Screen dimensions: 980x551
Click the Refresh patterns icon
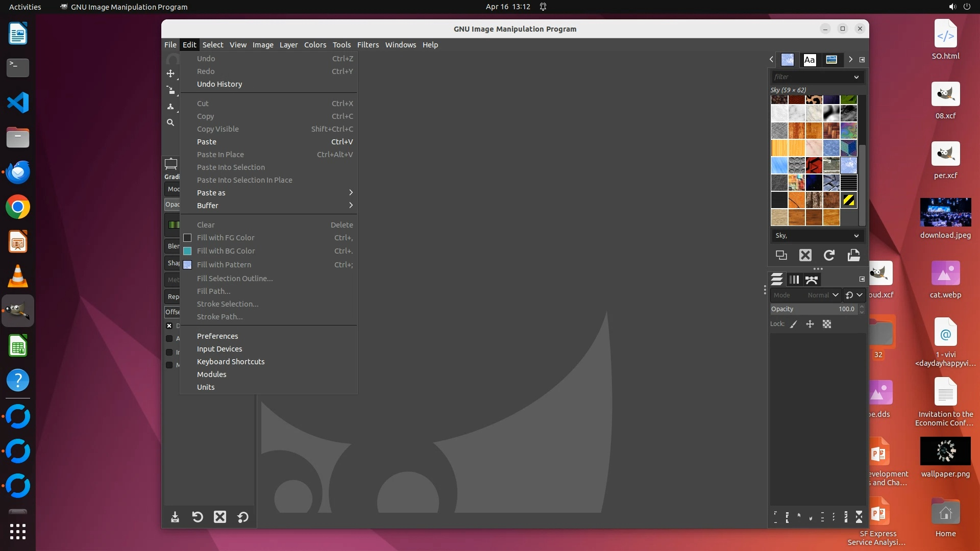pos(829,255)
